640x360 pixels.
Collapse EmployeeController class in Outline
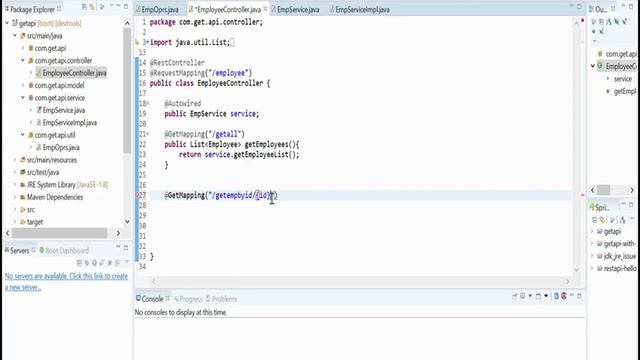593,66
